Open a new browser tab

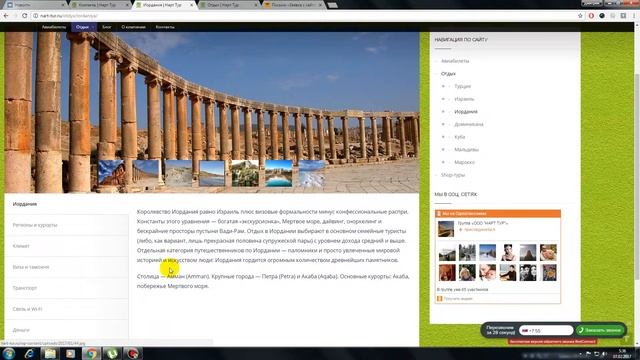[x=333, y=5]
